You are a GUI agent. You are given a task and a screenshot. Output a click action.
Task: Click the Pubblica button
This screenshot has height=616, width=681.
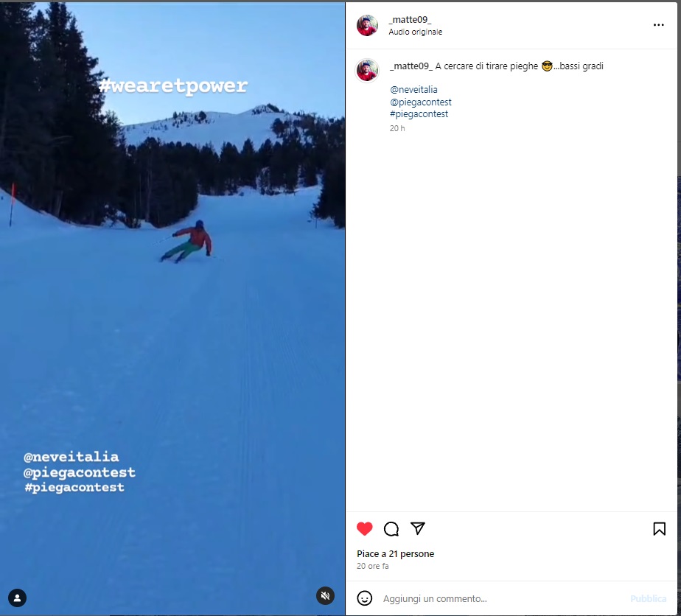click(648, 598)
